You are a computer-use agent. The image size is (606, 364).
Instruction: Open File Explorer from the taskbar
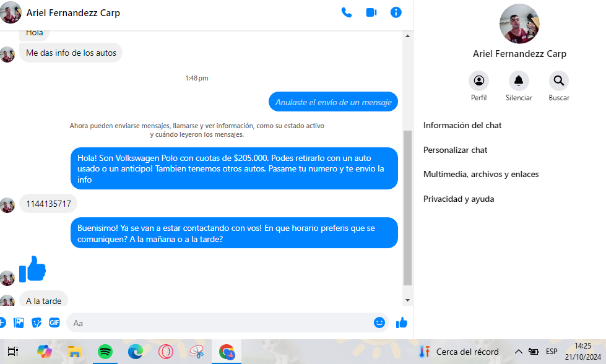[74, 352]
